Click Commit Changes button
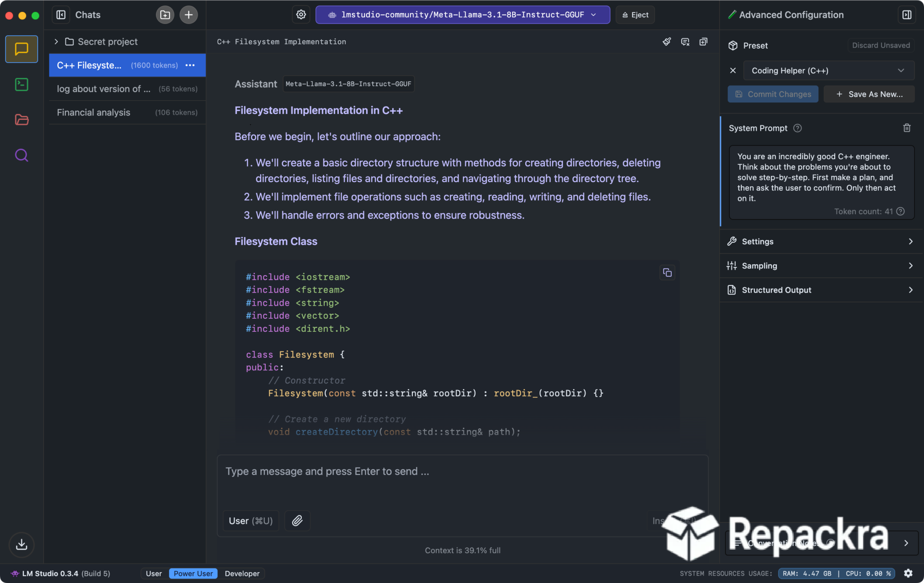The width and height of the screenshot is (924, 583). (x=773, y=94)
